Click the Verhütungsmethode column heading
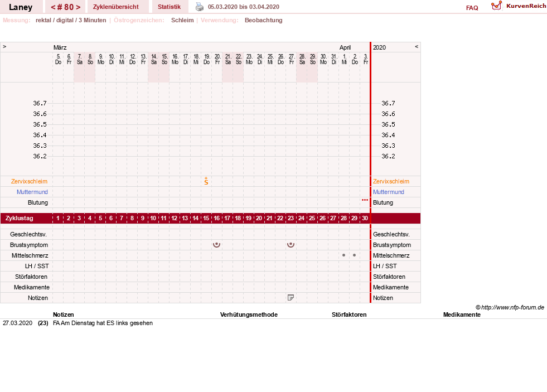The image size is (547, 392). click(249, 314)
